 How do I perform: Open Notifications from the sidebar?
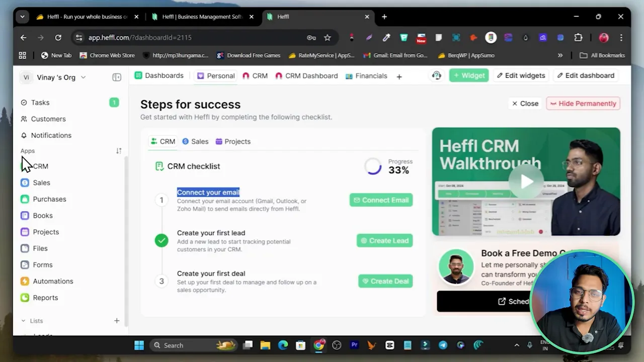click(x=51, y=135)
